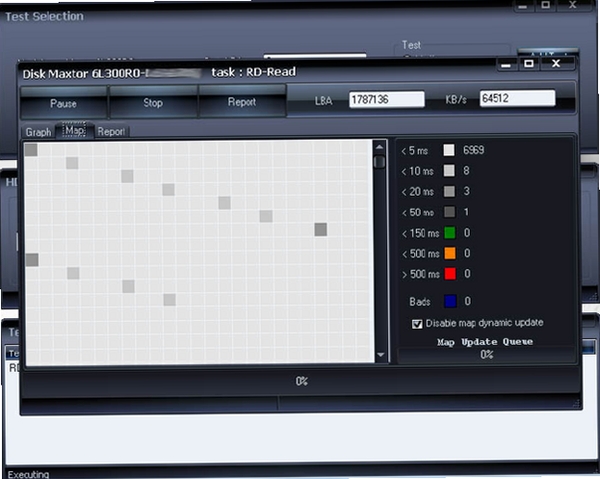Screen dimensions: 600x479
Task: Click the 'Executing' status bar text
Action: pos(28,474)
